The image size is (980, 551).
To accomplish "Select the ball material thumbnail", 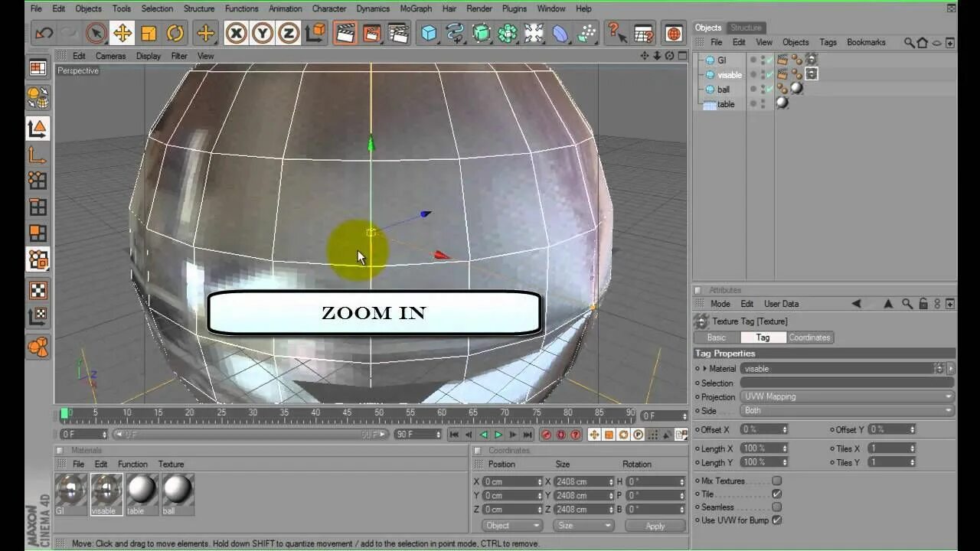I will (177, 494).
